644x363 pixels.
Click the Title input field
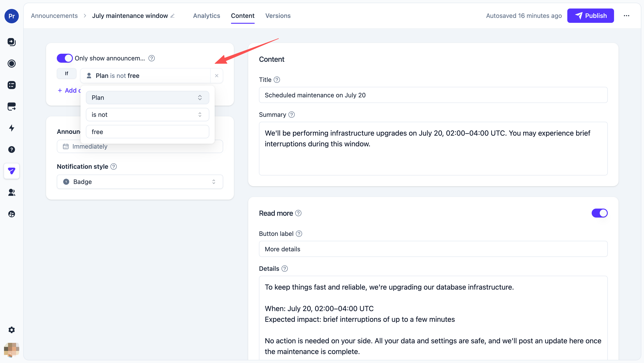pyautogui.click(x=433, y=95)
